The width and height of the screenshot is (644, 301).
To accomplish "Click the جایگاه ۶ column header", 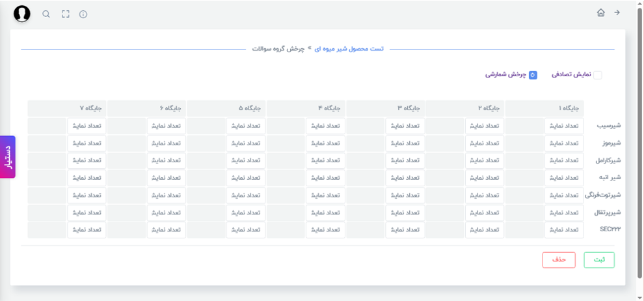I will [x=146, y=109].
